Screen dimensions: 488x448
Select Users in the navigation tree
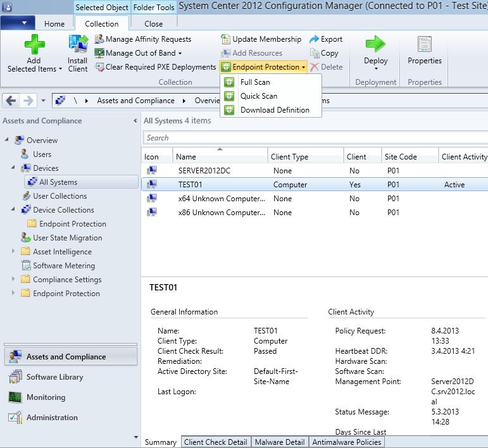[x=42, y=154]
